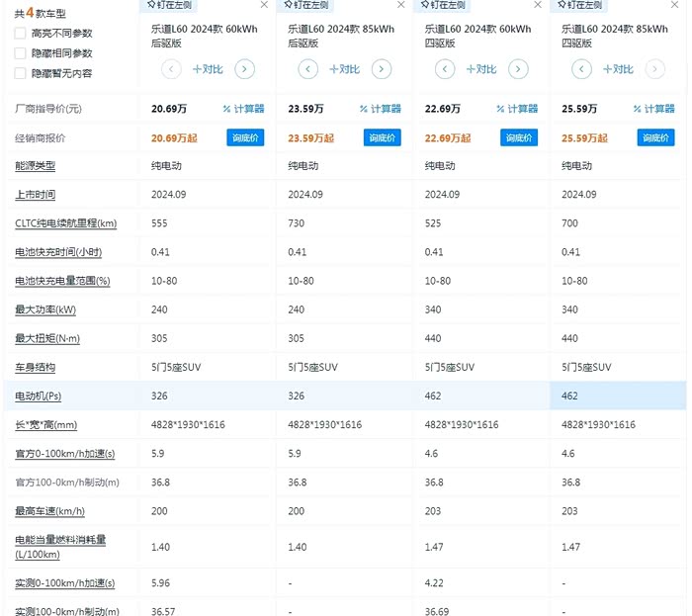Add 85kWh 四驱版 to comparison via +对比
Screen dimensions: 692x616
pyautogui.click(x=618, y=69)
